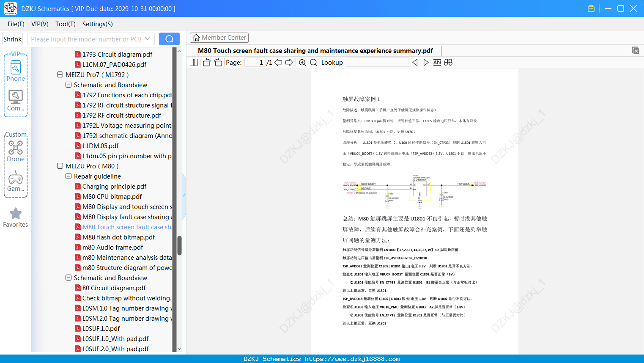The image size is (644, 363).
Task: Click the blue search button
Action: click(x=169, y=39)
